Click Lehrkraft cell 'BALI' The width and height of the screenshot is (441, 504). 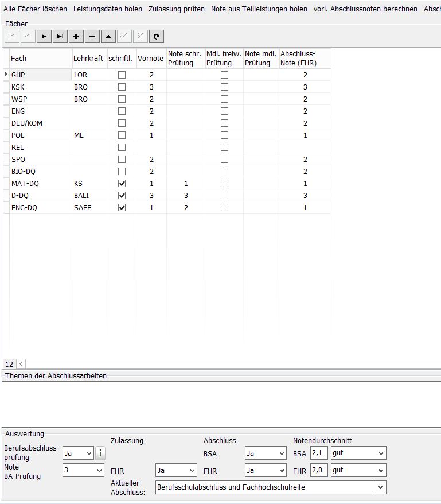pyautogui.click(x=89, y=195)
